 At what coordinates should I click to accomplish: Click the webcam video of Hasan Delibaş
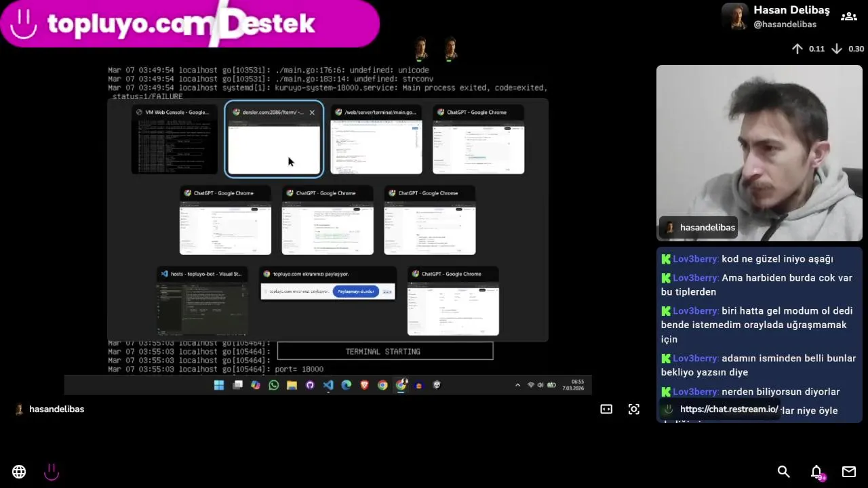tap(759, 153)
